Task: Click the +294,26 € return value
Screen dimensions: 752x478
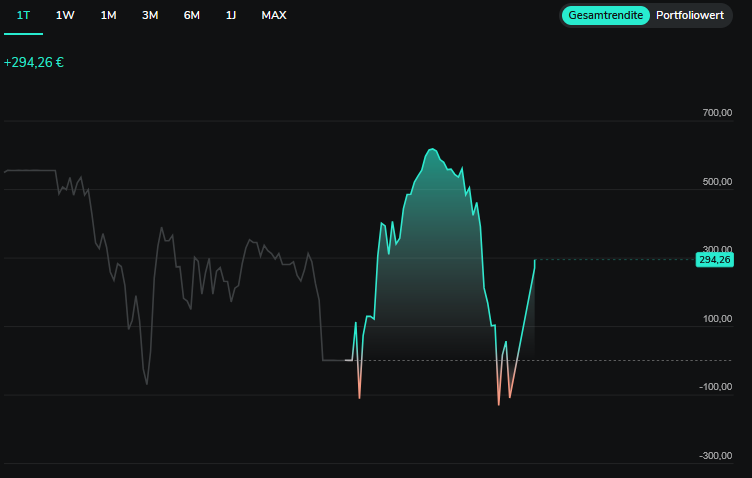Action: click(34, 62)
